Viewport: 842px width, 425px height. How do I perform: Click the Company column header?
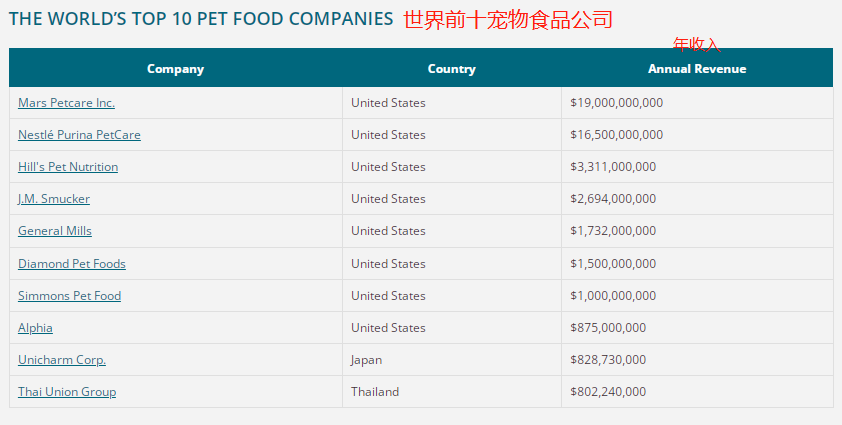[x=175, y=69]
